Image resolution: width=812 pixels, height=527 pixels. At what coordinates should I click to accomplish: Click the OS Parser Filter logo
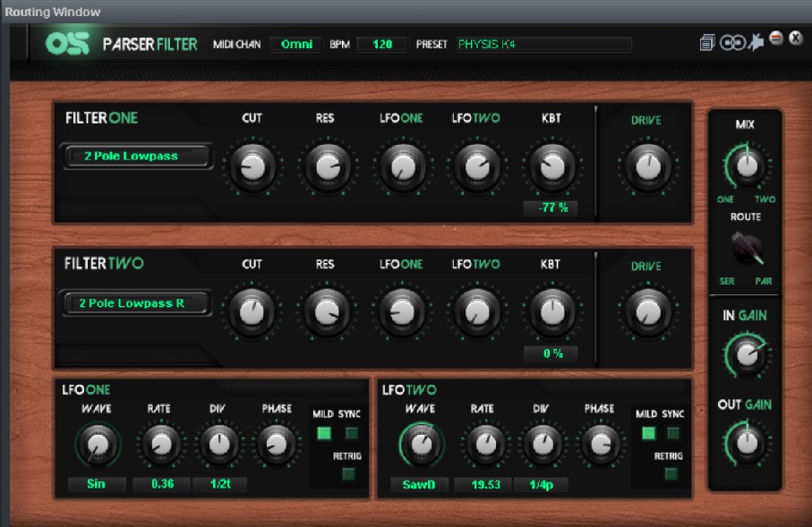[x=68, y=43]
